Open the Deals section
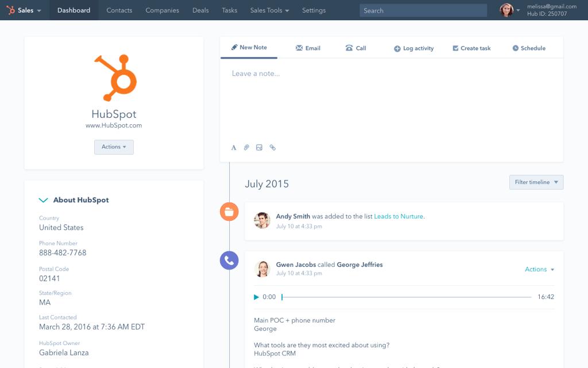Image resolution: width=588 pixels, height=368 pixels. 200,10
